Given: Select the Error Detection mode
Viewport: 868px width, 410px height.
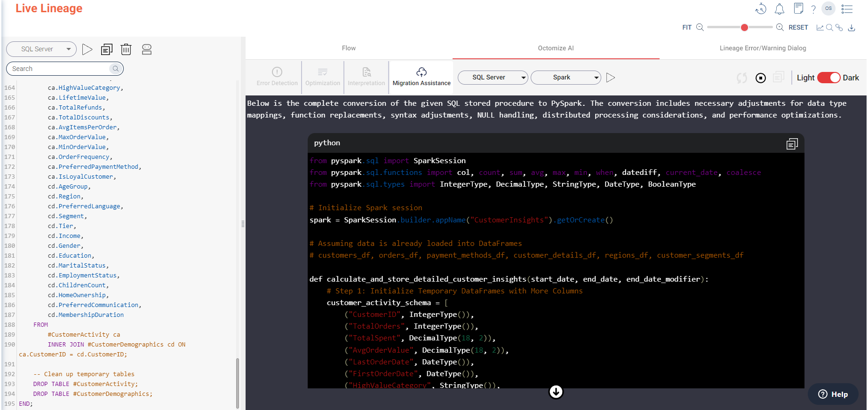Looking at the screenshot, I should [277, 77].
